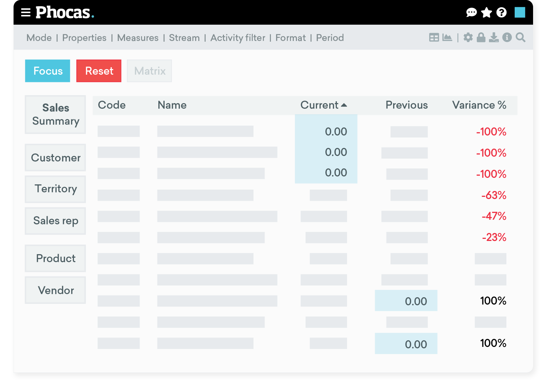548x392 pixels.
Task: Open the chat comments icon
Action: (471, 13)
